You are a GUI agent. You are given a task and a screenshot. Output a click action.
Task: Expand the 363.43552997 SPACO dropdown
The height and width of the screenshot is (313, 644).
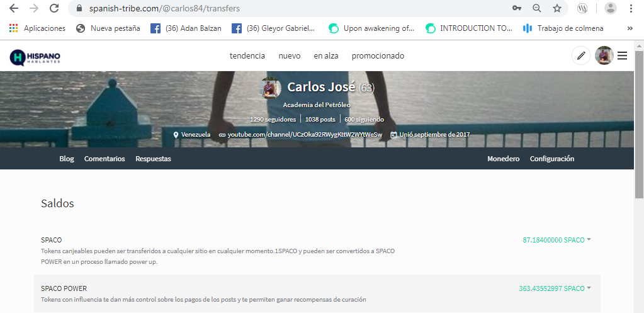click(x=555, y=288)
